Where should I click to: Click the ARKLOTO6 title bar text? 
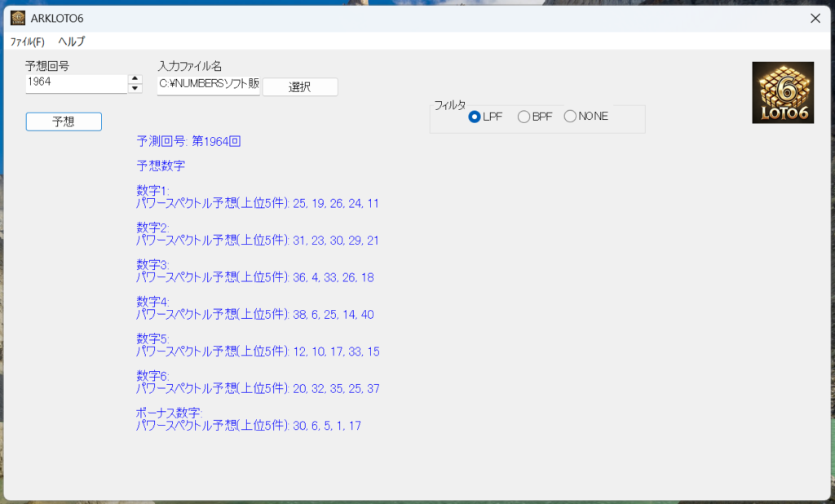(57, 18)
